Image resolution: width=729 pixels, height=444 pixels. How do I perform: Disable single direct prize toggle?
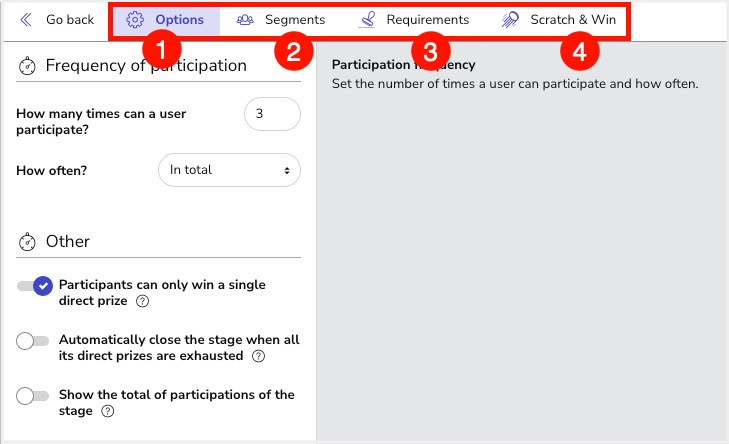[x=34, y=286]
